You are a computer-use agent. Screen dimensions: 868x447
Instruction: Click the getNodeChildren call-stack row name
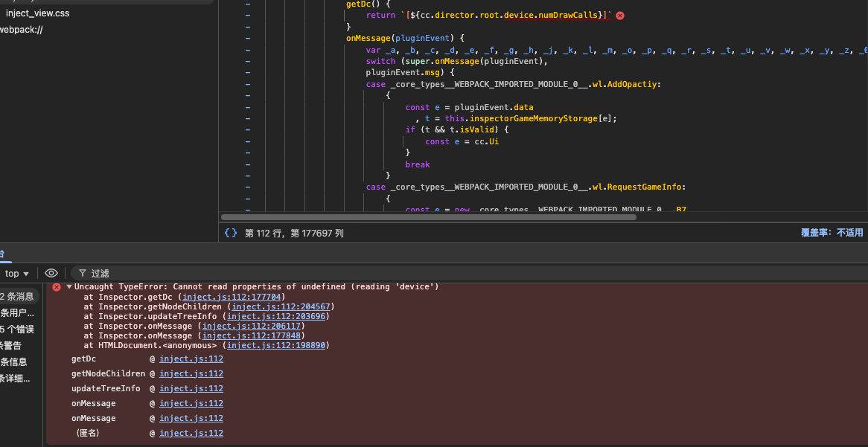[109, 373]
